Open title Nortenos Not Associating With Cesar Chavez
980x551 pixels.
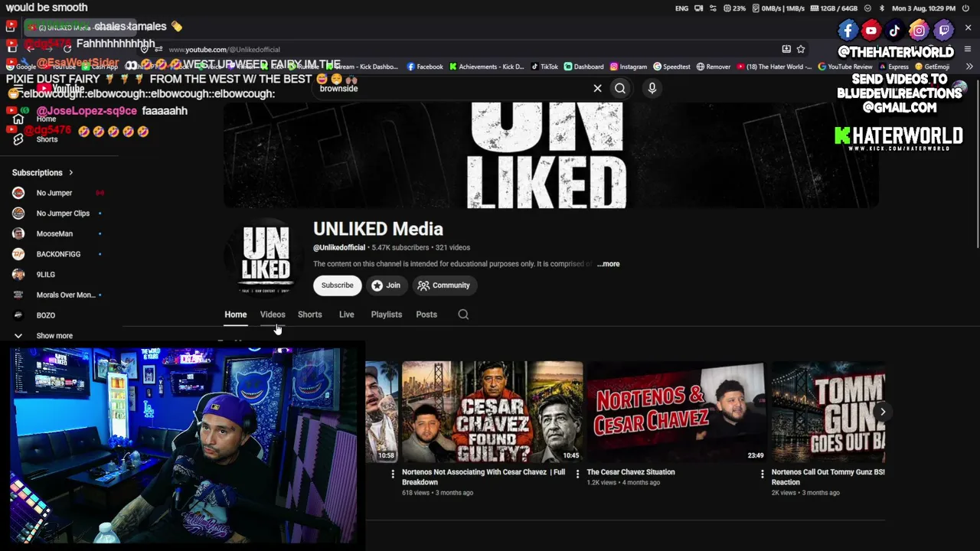point(484,477)
